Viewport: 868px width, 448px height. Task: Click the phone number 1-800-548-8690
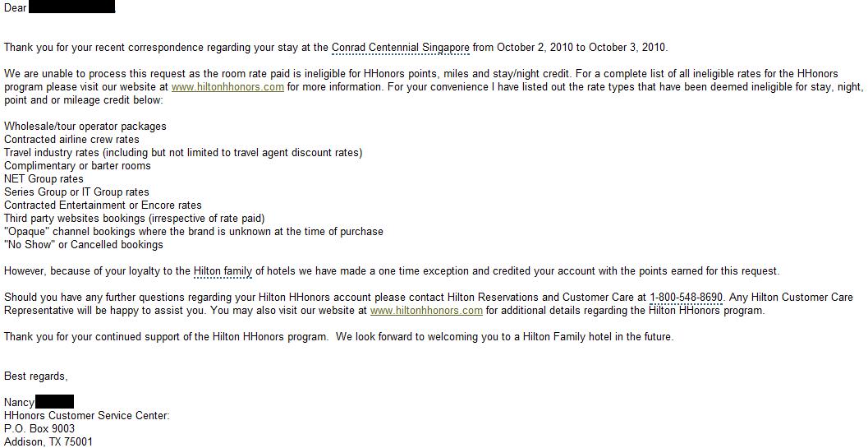pyautogui.click(x=686, y=298)
